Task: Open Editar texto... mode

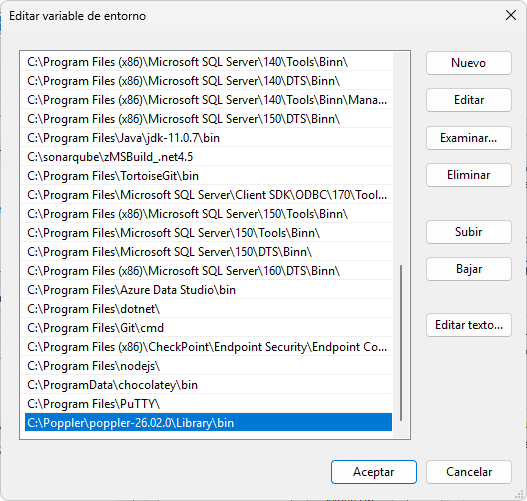Action: pos(469,325)
